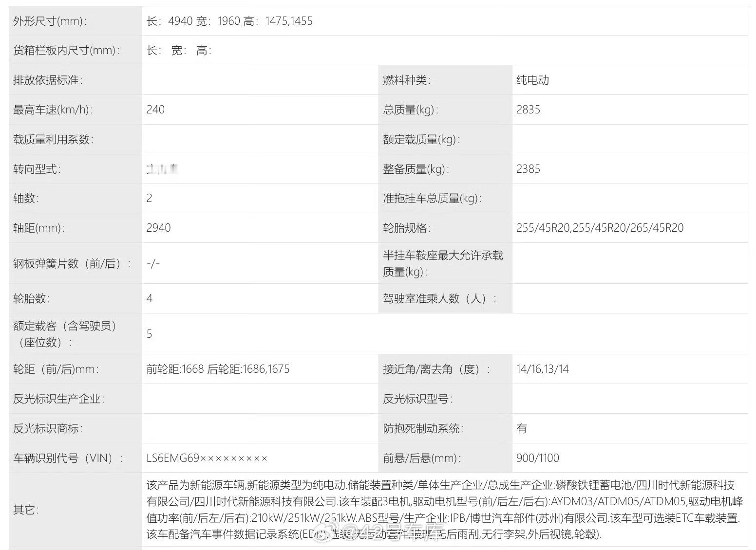Click the 防抱死制动系统 label
Image resolution: width=756 pixels, height=550 pixels.
coord(423,429)
